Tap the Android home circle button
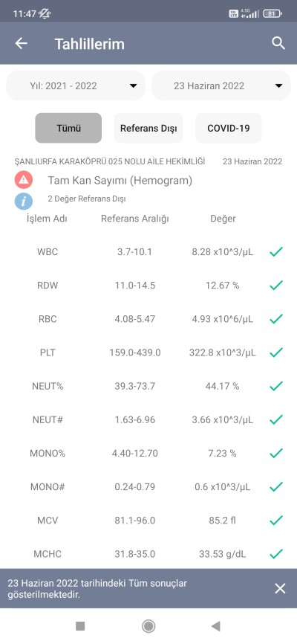This screenshot has width=297, height=644. pyautogui.click(x=148, y=626)
